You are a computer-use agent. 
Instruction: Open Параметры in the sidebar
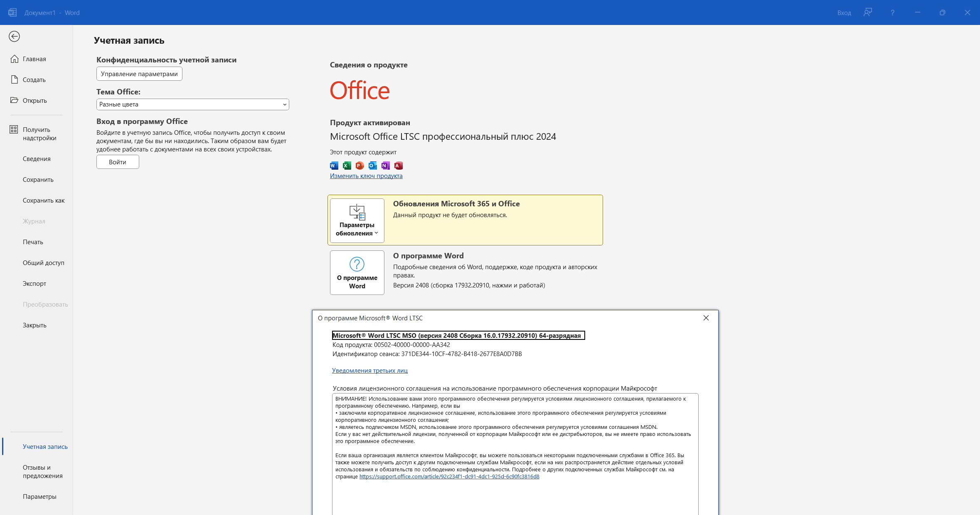[x=39, y=496]
